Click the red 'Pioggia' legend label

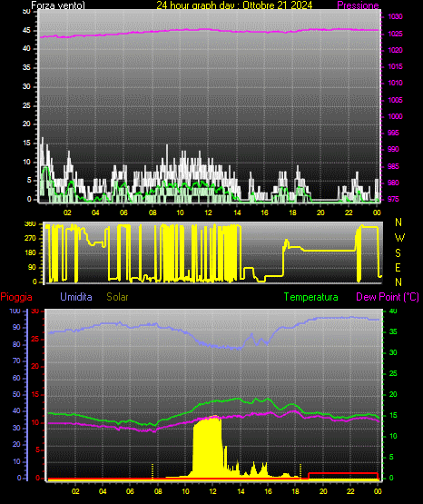point(16,297)
